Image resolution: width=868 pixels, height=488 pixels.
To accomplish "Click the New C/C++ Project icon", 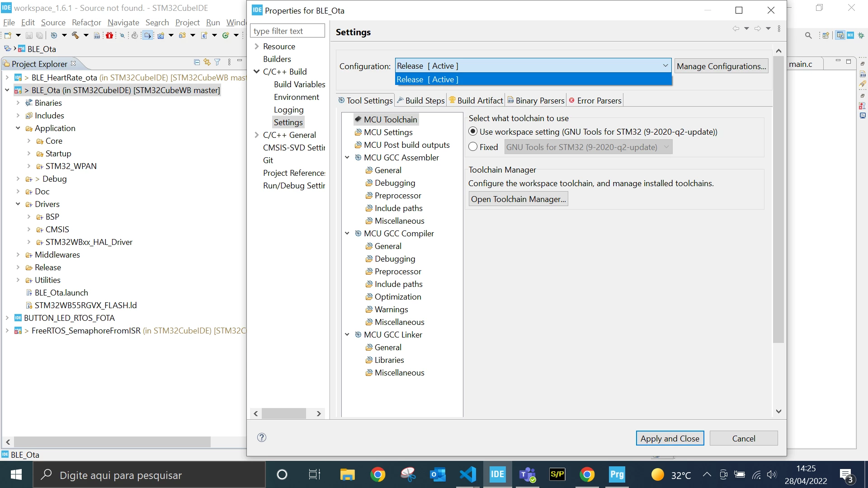I will tap(160, 35).
